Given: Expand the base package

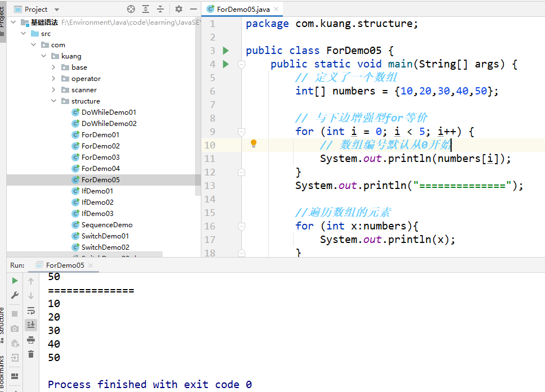Looking at the screenshot, I should tap(53, 67).
